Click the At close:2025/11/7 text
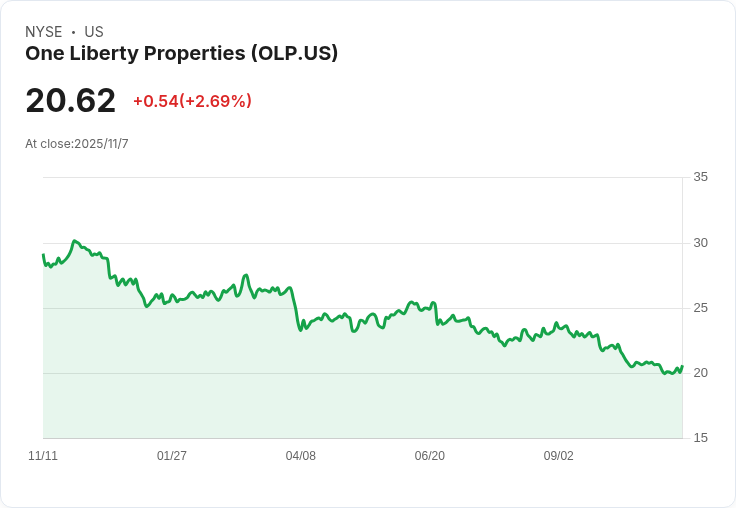This screenshot has width=736, height=508. click(77, 144)
